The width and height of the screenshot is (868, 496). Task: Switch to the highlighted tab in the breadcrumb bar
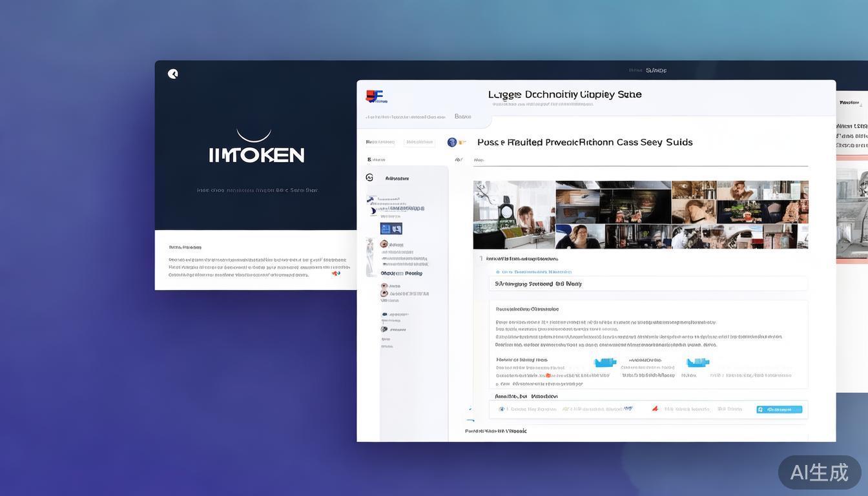(x=463, y=116)
